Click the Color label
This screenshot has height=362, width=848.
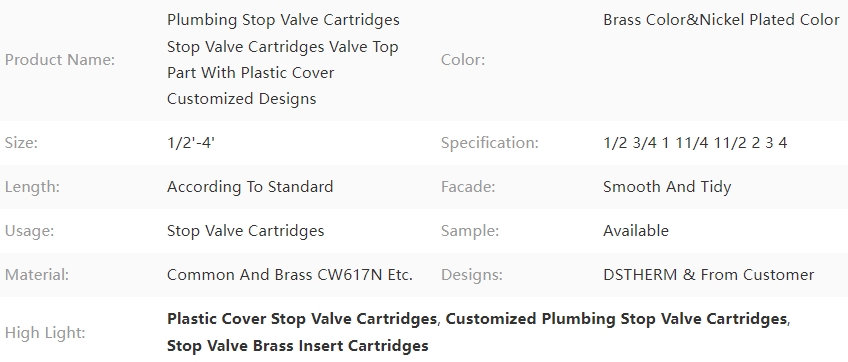pos(463,60)
